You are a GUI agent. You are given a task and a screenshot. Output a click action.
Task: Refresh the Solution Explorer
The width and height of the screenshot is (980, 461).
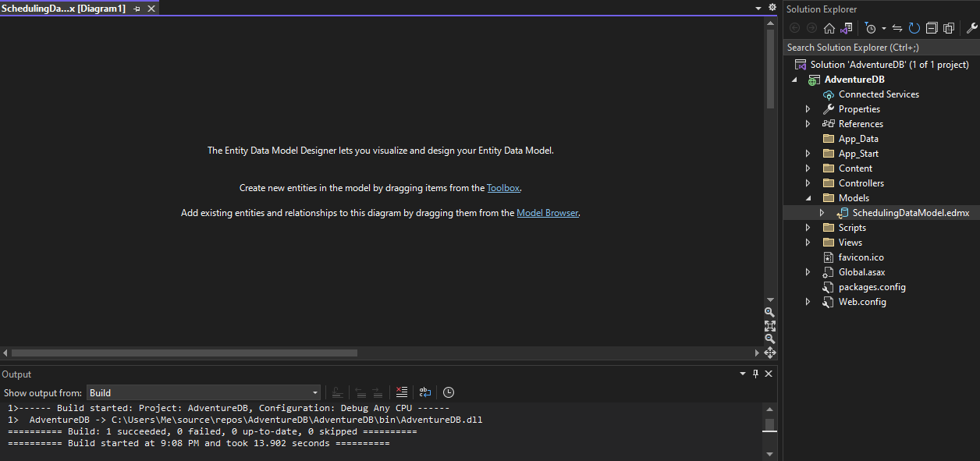[914, 28]
